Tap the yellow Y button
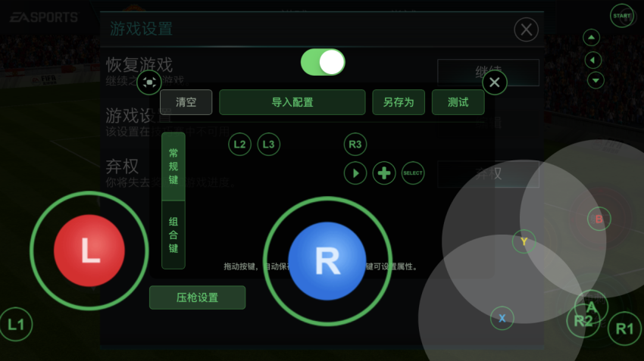This screenshot has height=361, width=644. point(524,241)
